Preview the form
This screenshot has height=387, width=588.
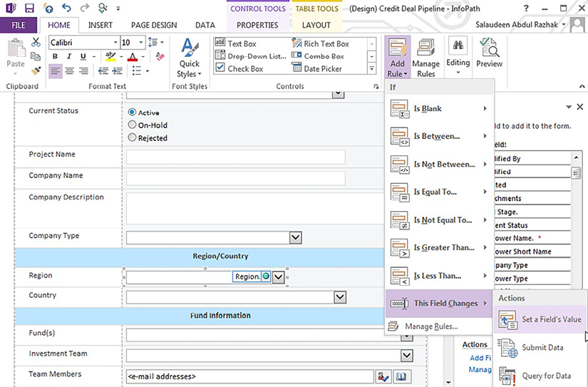point(490,53)
